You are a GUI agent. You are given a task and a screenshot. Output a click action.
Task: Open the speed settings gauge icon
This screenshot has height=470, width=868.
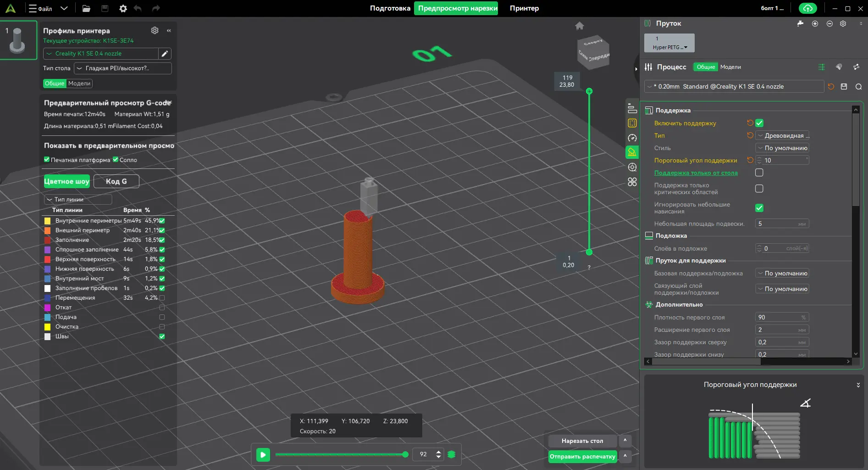[x=632, y=138]
